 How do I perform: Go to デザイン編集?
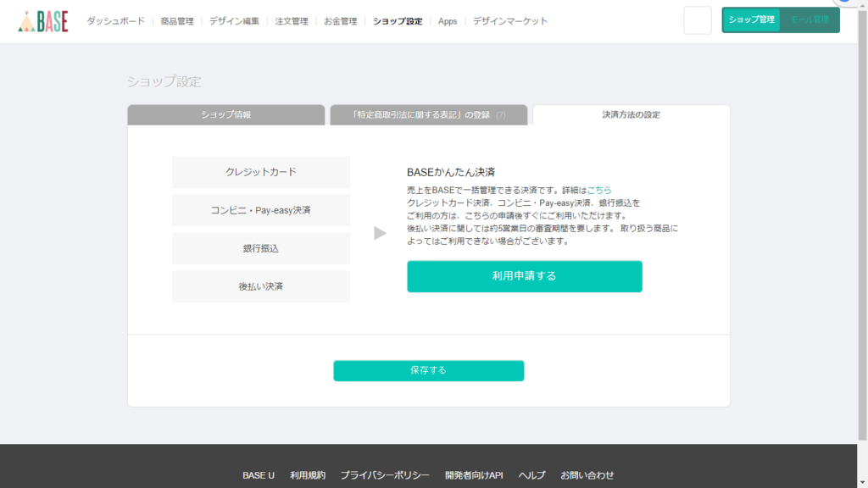pyautogui.click(x=234, y=21)
